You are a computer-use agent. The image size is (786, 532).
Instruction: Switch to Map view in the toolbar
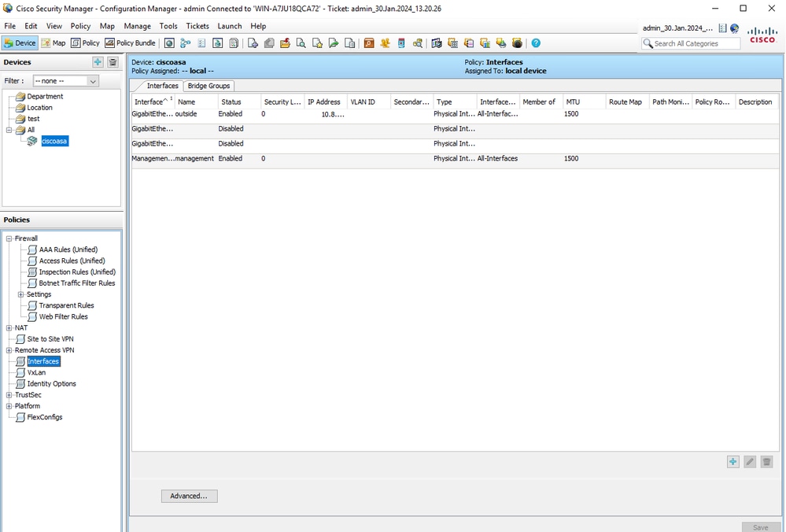(54, 43)
